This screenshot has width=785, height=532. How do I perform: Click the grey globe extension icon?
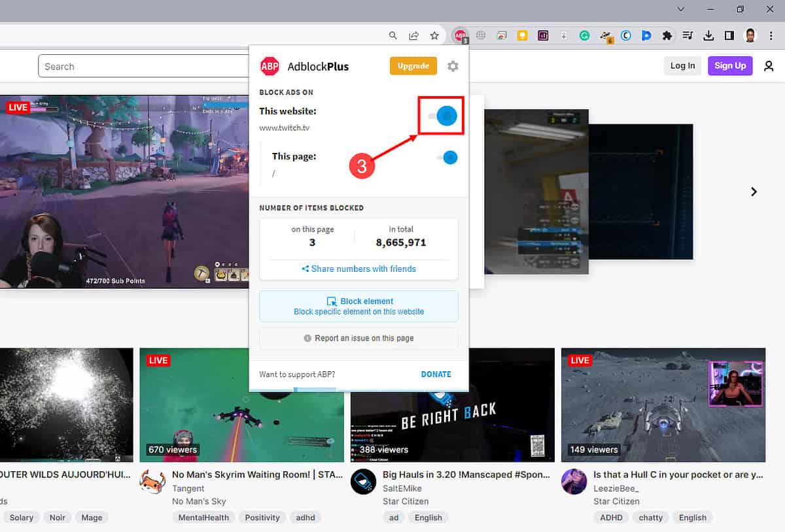pyautogui.click(x=481, y=36)
